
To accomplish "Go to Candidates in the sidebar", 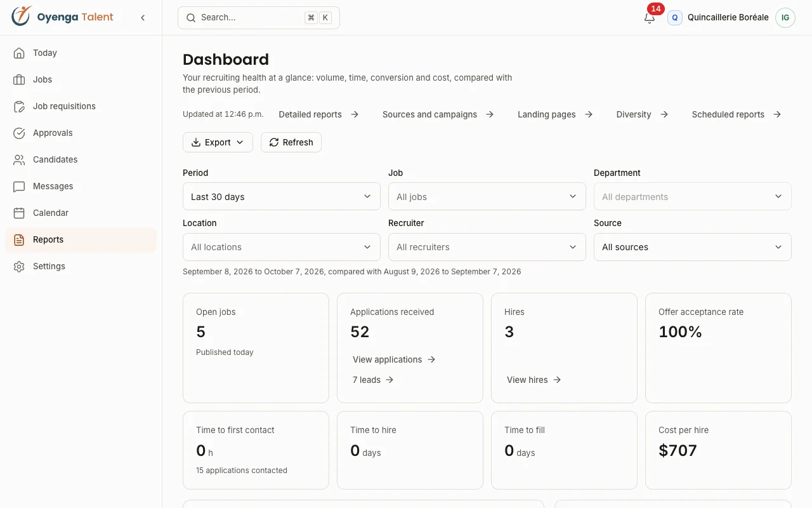I will (81, 159).
